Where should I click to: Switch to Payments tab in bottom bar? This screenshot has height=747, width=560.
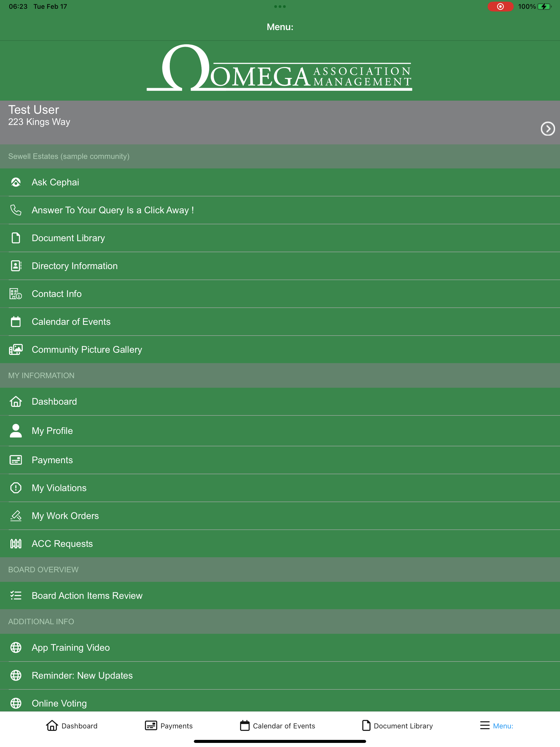point(168,726)
